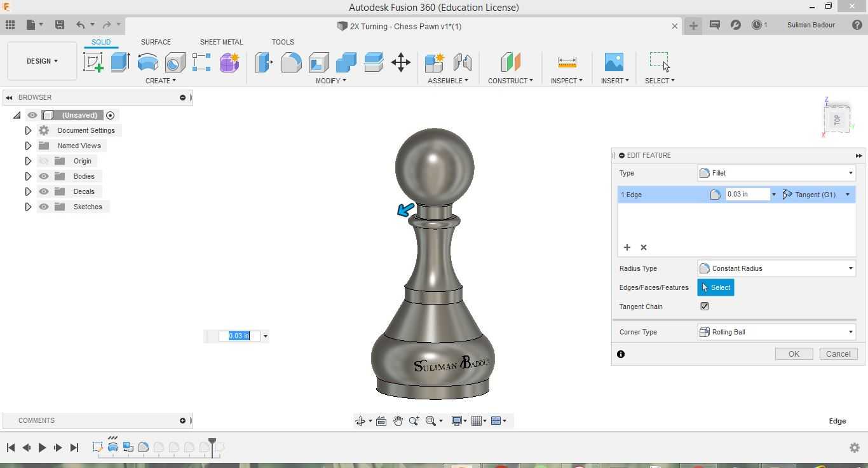Screen dimensions: 868x468
Task: Select the Measure tool
Action: coord(567,62)
